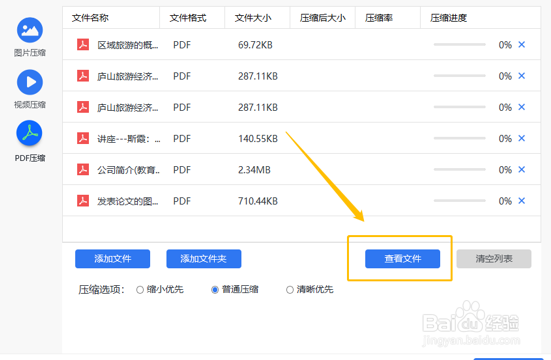This screenshot has height=360, width=551.
Task: Remove the 710.44KB file with its X
Action: tap(522, 201)
